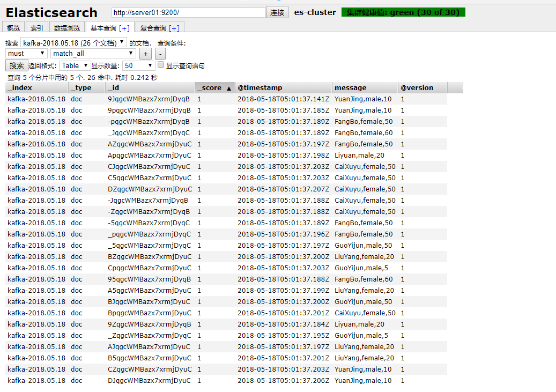
Task: Click timestamp 2018-05-18T05:01:37.206Z
Action: 283,381
